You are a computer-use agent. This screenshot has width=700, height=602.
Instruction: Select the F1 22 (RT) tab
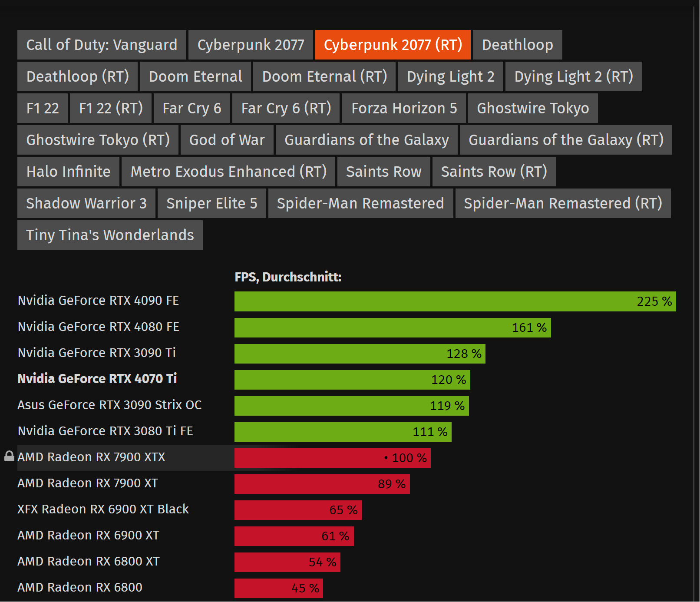(111, 108)
